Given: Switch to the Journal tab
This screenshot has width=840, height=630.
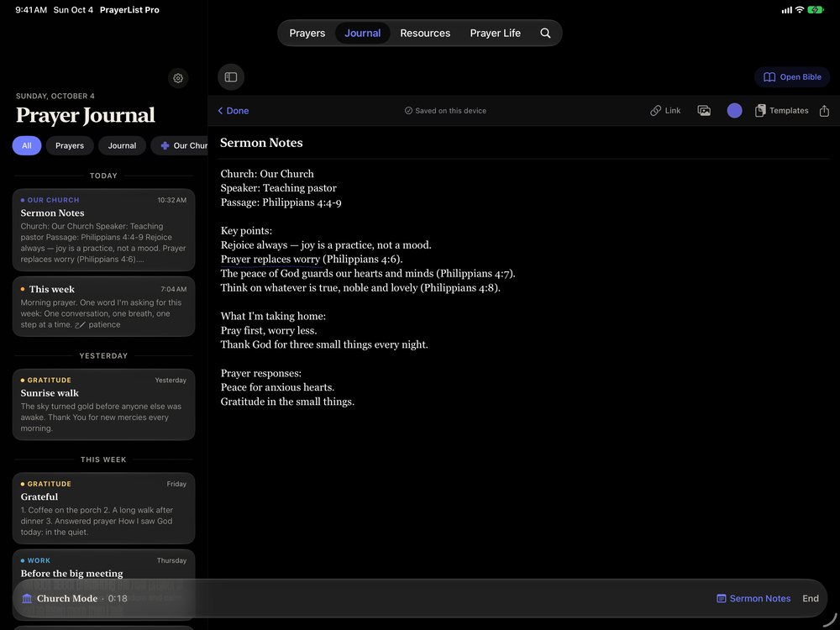Looking at the screenshot, I should pos(363,34).
